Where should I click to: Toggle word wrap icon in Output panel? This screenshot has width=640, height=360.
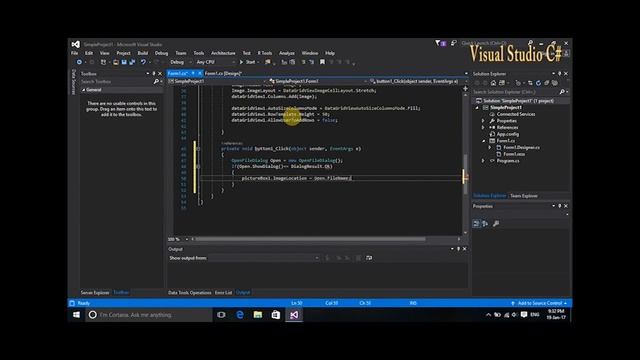click(x=369, y=258)
